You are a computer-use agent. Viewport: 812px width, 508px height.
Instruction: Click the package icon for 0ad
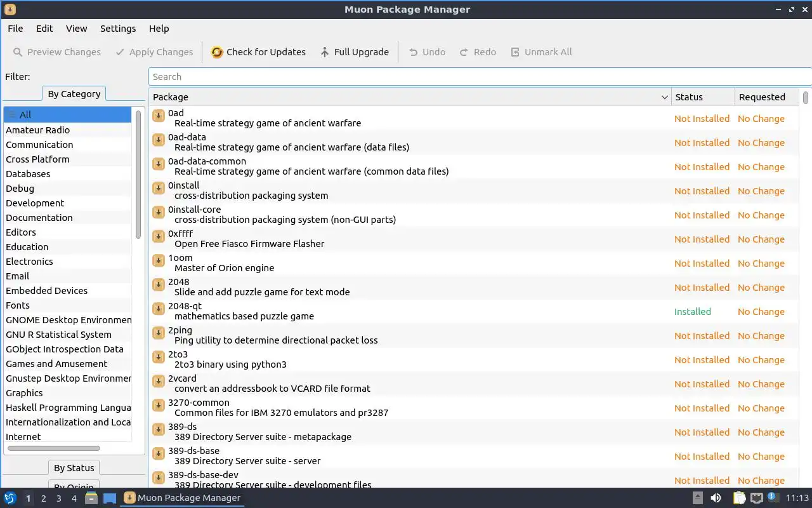[159, 116]
